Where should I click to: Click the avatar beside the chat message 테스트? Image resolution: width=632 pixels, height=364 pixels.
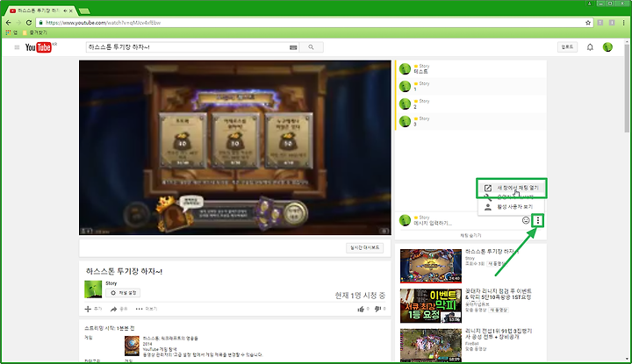(405, 69)
